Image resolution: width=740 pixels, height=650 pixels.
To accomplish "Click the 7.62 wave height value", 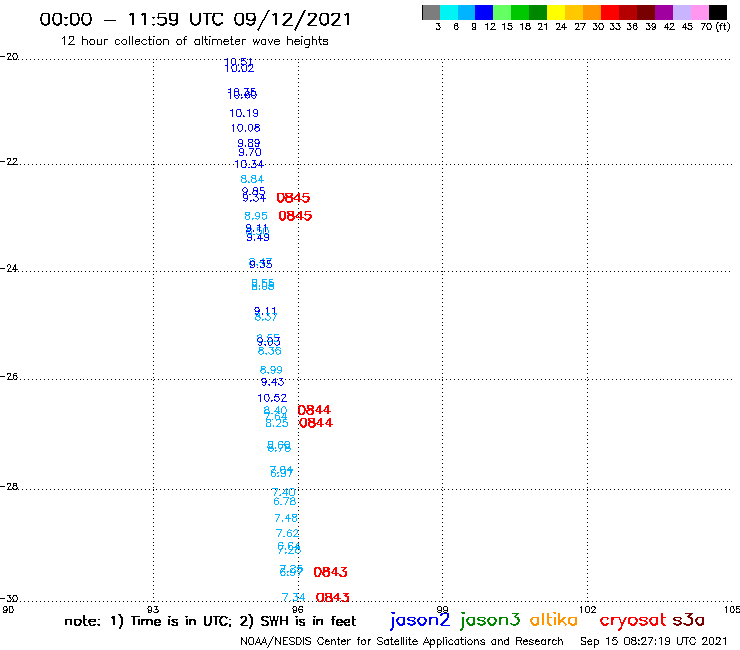I will [x=287, y=533].
